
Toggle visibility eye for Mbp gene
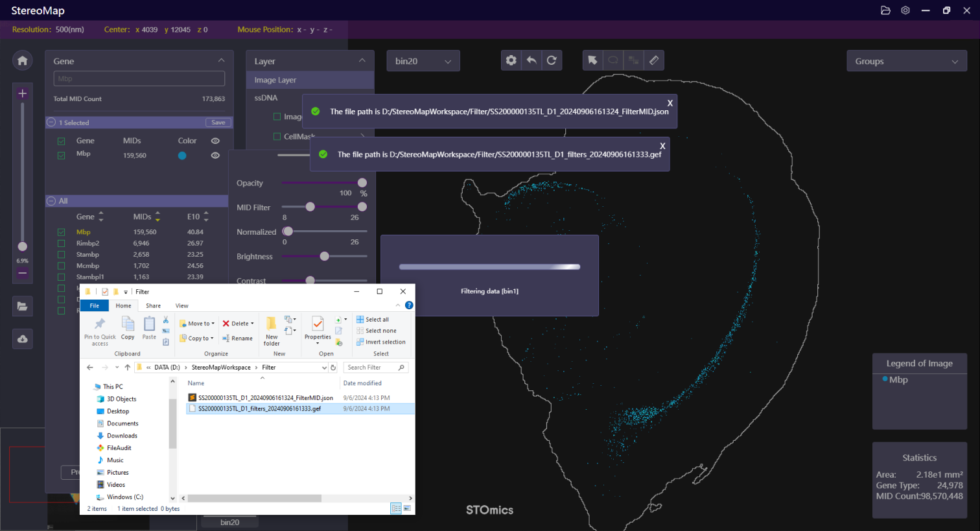[215, 156]
